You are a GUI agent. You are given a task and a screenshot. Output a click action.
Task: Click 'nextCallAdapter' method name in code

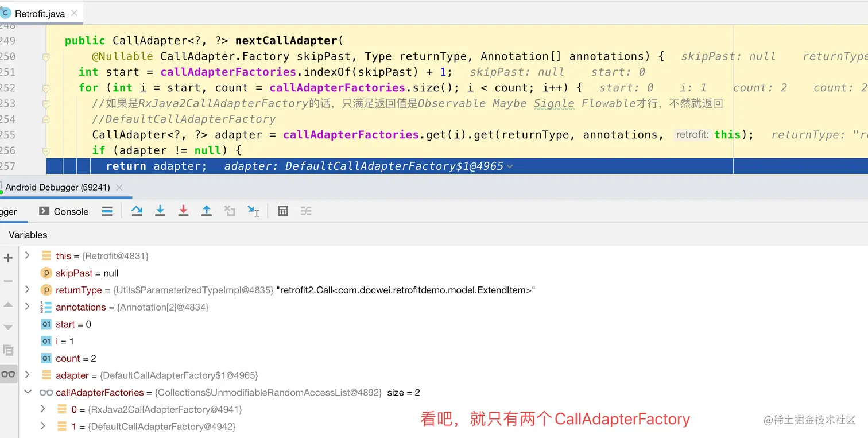pyautogui.click(x=286, y=41)
